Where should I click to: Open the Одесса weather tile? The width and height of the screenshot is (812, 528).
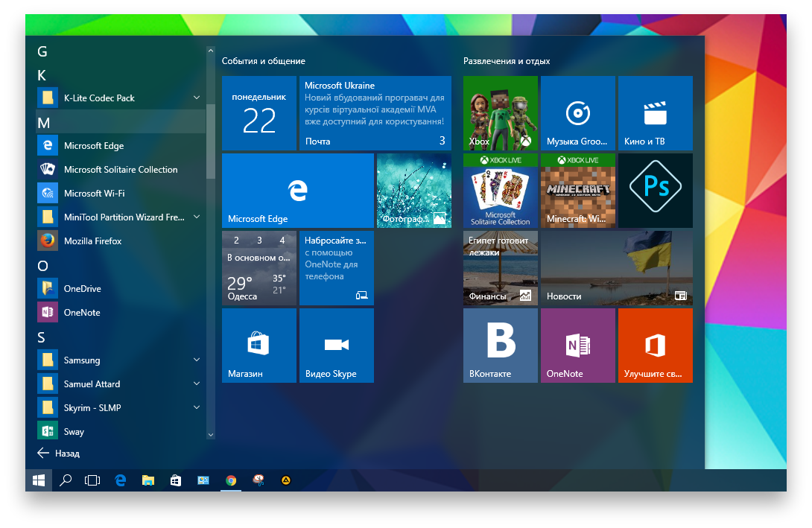click(259, 267)
